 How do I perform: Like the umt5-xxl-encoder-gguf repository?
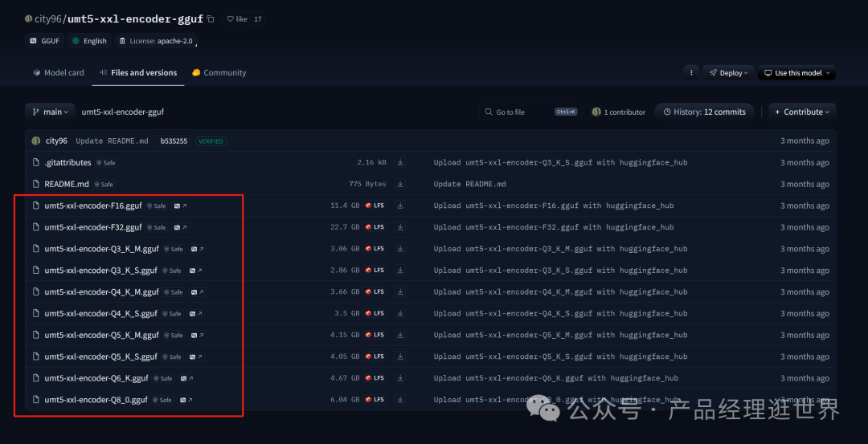237,18
